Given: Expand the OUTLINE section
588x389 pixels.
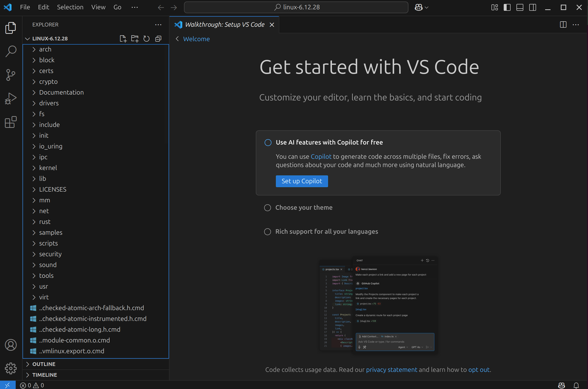Looking at the screenshot, I should (96, 364).
